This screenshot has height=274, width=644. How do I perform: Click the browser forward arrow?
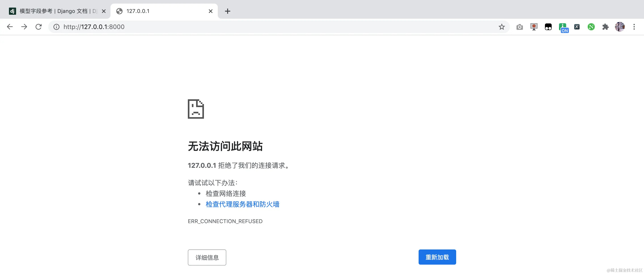click(24, 27)
